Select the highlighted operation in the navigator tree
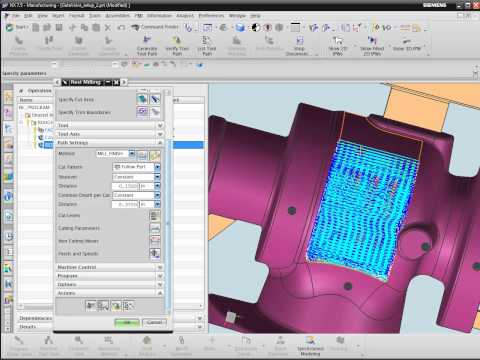 tap(48, 145)
